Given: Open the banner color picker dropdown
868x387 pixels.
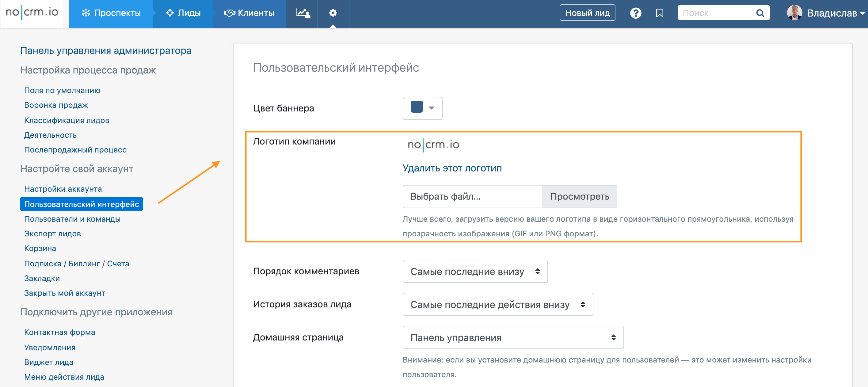Looking at the screenshot, I should tap(422, 108).
